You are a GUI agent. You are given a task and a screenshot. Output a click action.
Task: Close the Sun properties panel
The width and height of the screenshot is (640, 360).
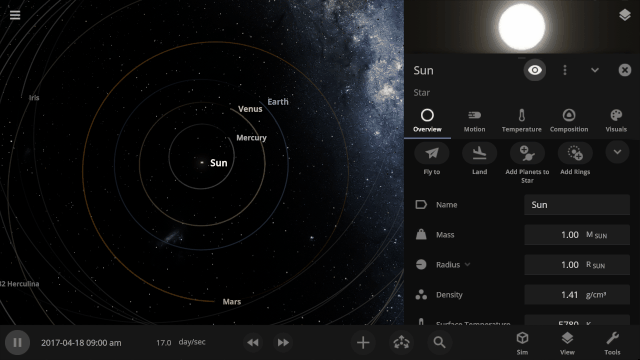(624, 70)
